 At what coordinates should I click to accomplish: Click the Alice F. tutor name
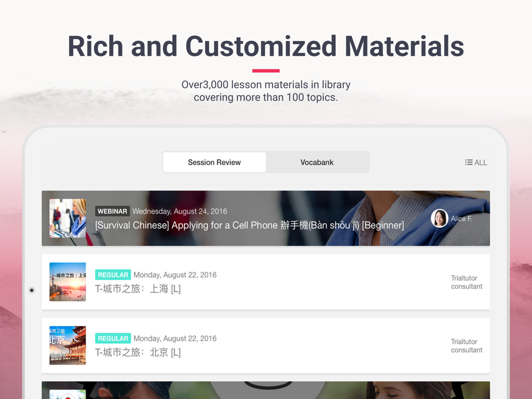(x=461, y=219)
